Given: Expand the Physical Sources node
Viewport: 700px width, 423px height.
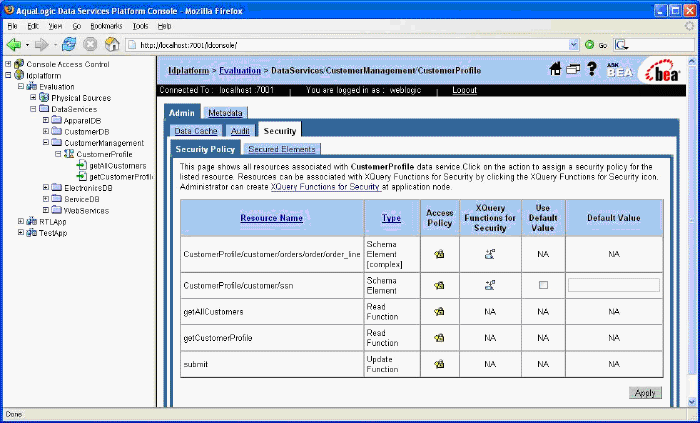Looking at the screenshot, I should (33, 98).
